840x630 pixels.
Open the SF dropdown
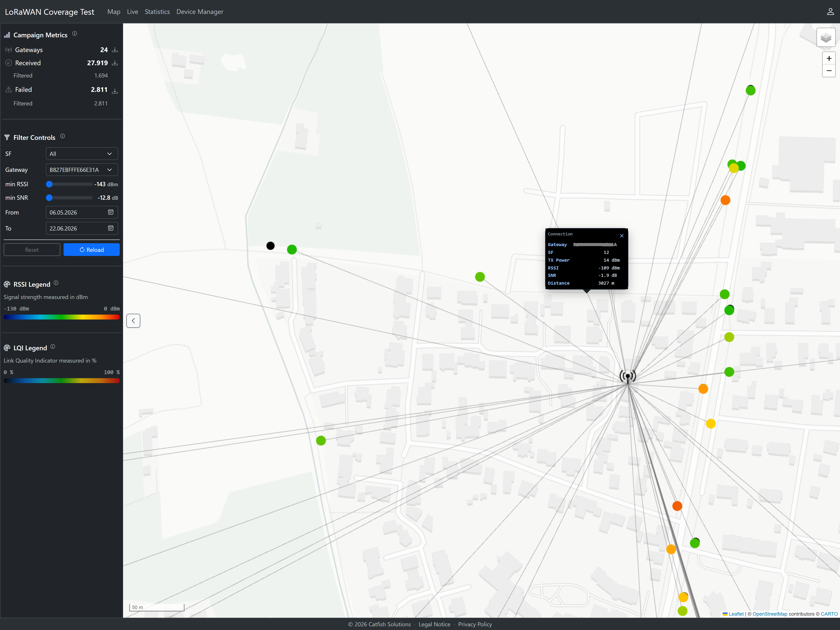(x=82, y=154)
